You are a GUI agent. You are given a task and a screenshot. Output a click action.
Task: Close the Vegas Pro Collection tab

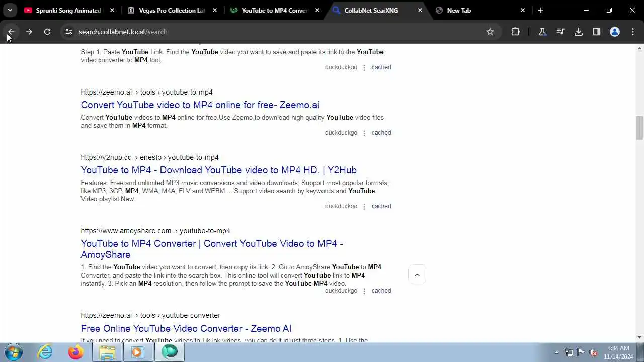pyautogui.click(x=215, y=10)
